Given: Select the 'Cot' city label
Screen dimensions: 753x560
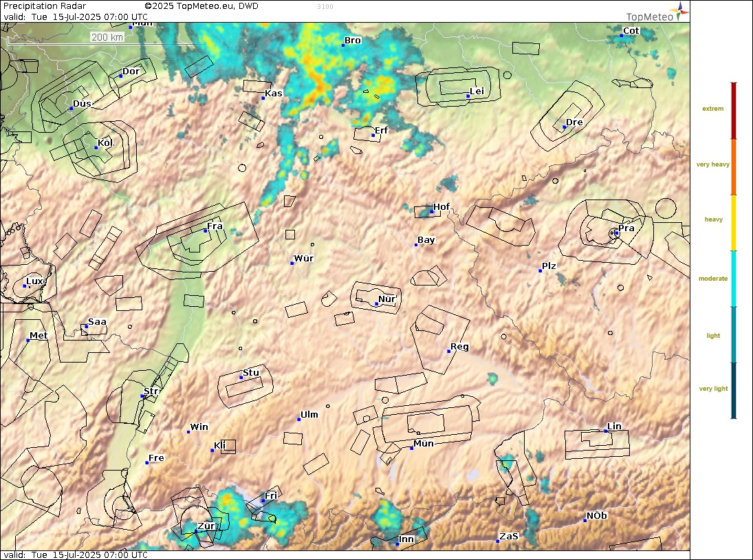Looking at the screenshot, I should point(631,31).
